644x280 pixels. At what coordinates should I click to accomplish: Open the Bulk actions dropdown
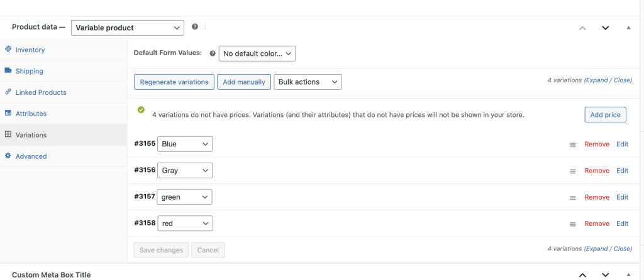click(x=308, y=82)
